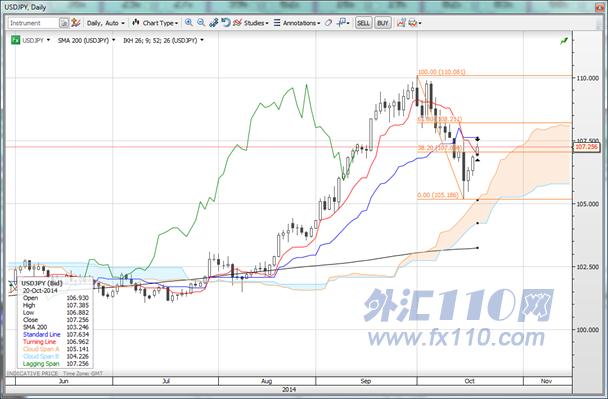
Task: Click the zoom in magnifier icon
Action: tap(188, 23)
